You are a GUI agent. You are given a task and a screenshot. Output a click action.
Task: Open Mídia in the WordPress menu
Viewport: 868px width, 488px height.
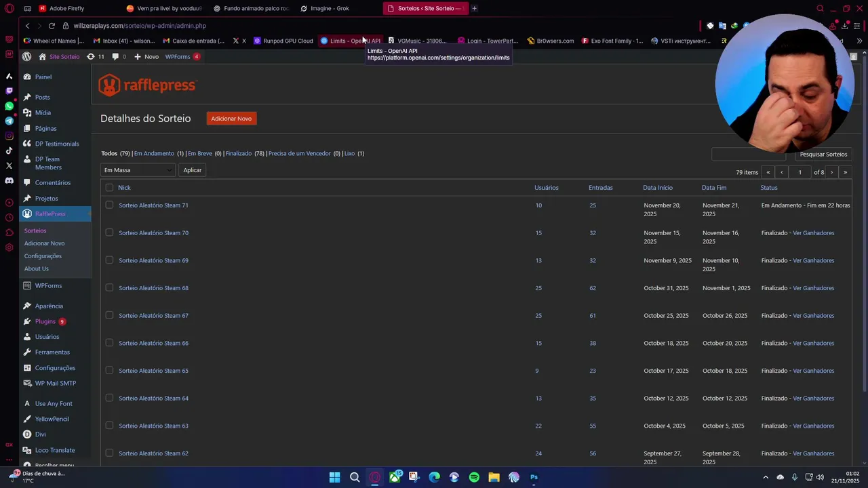[43, 113]
